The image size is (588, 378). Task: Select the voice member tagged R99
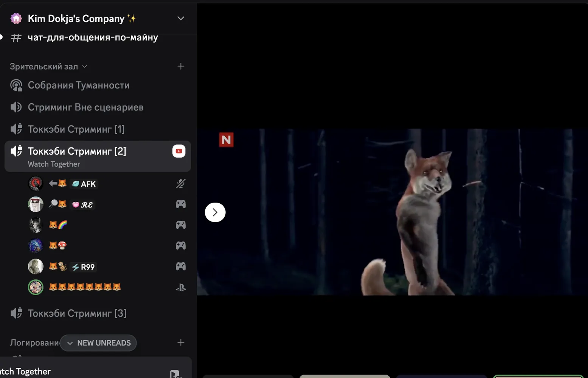coord(107,266)
